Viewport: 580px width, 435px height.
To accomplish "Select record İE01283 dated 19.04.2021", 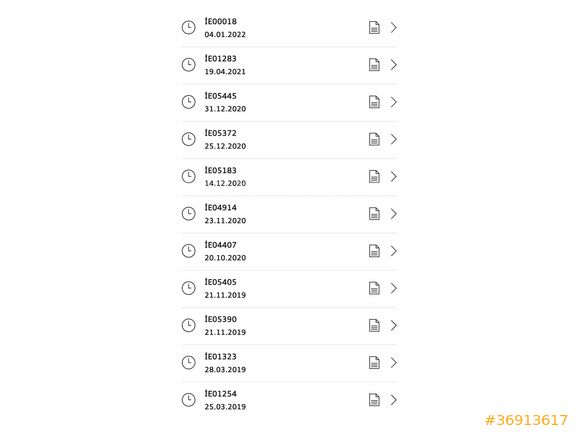I will [289, 65].
